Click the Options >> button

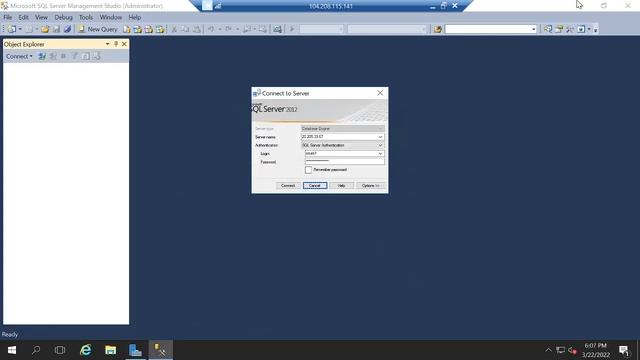click(371, 186)
